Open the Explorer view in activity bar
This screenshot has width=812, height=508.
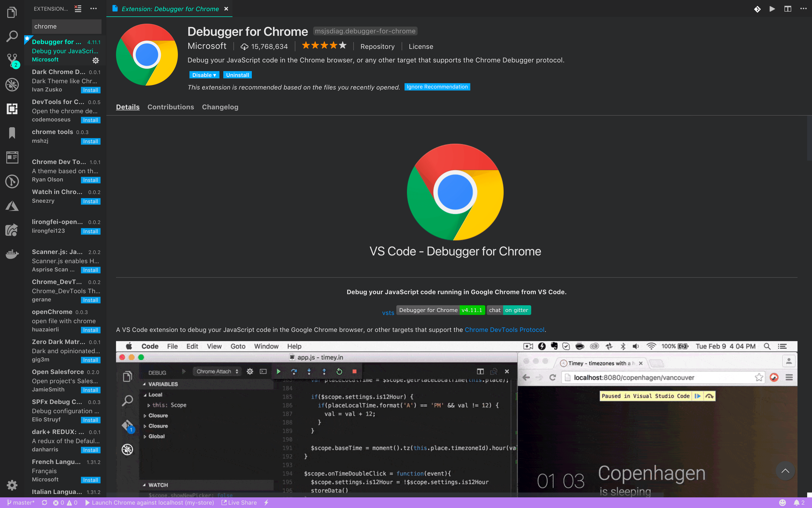(12, 12)
